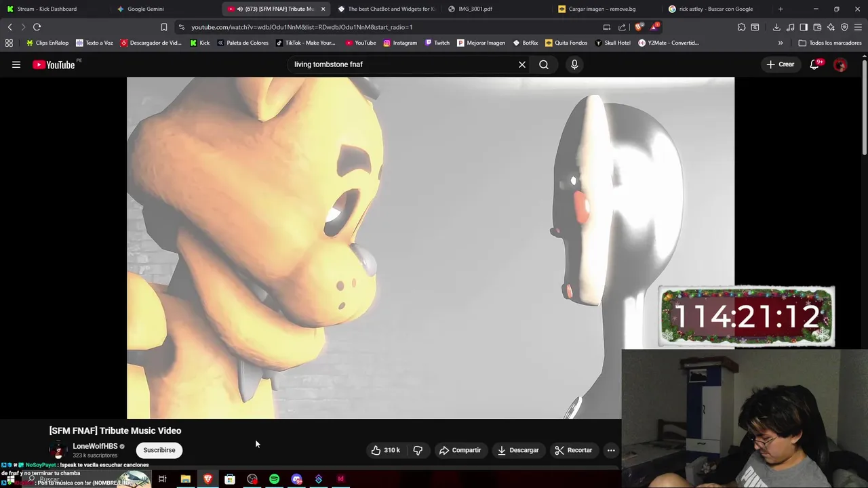Screen dimensions: 868x488
Task: Reload the page
Action: 37,27
